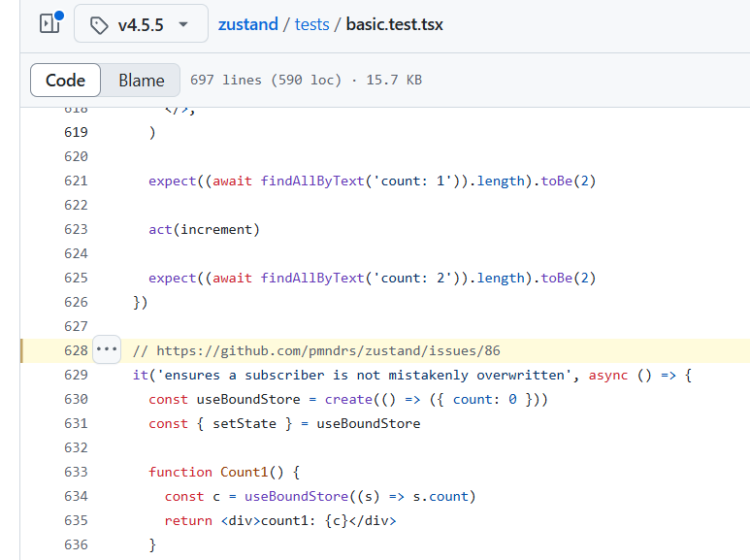
Task: Open the tests folder breadcrumb link
Action: (x=311, y=24)
